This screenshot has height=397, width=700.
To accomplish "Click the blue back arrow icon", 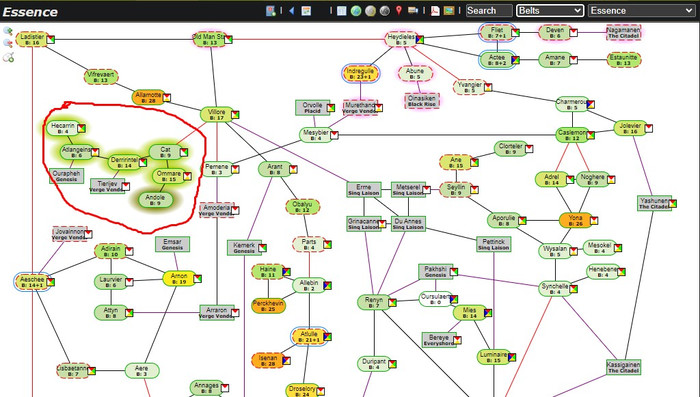I will (x=292, y=11).
